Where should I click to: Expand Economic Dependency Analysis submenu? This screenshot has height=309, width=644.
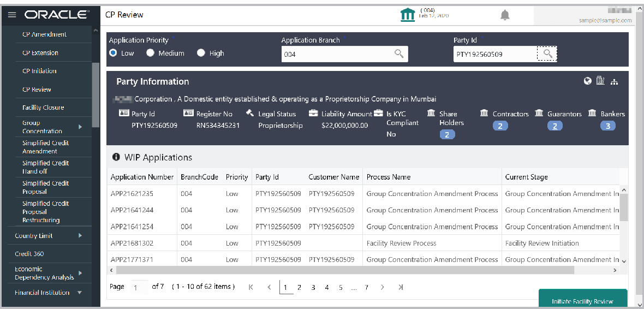coord(80,273)
